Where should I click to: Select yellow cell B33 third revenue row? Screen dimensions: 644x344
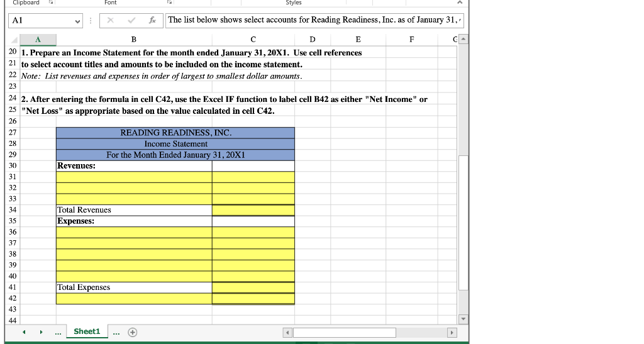[x=134, y=199]
